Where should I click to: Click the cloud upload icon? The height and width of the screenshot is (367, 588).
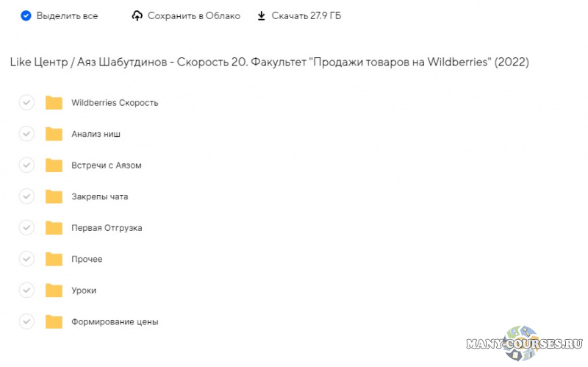click(x=137, y=16)
